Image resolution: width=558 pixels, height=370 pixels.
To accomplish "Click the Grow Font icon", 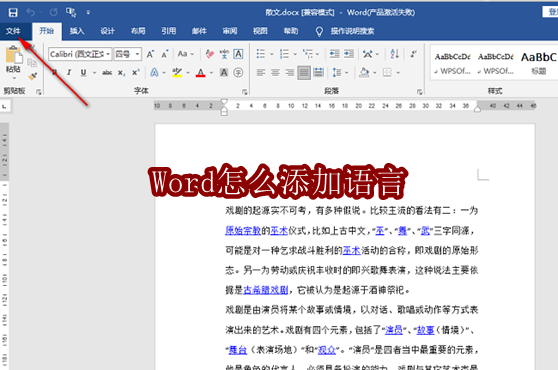I will (150, 54).
